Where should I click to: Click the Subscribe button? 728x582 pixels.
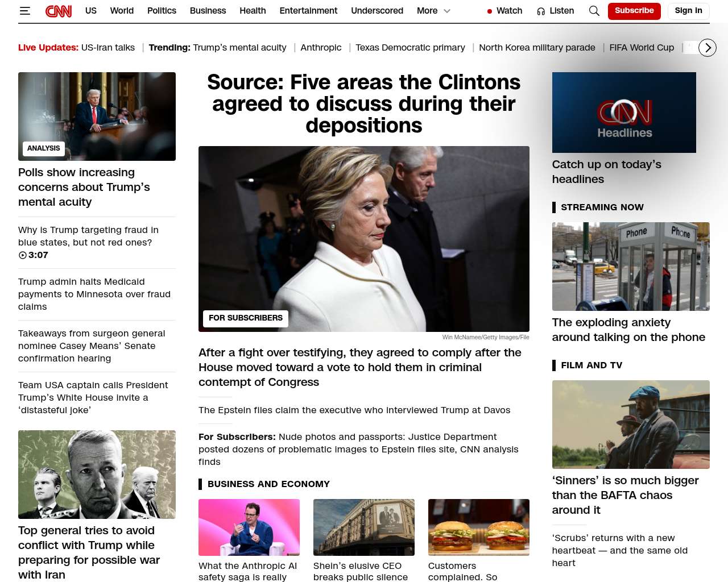point(634,11)
